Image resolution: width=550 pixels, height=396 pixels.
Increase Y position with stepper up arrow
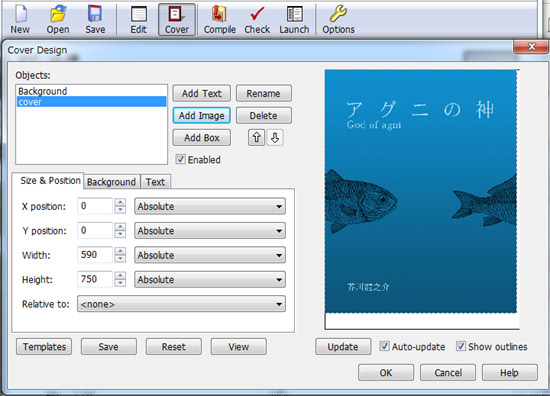[x=120, y=227]
